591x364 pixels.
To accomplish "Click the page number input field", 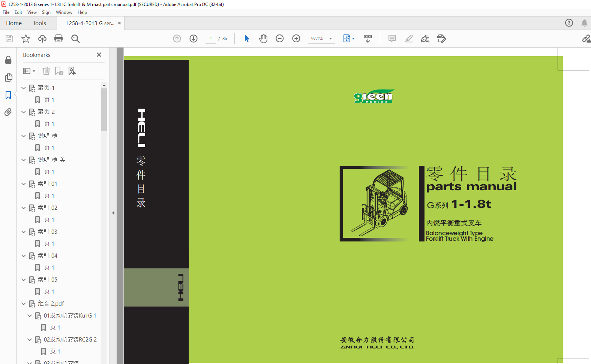I will [x=211, y=39].
